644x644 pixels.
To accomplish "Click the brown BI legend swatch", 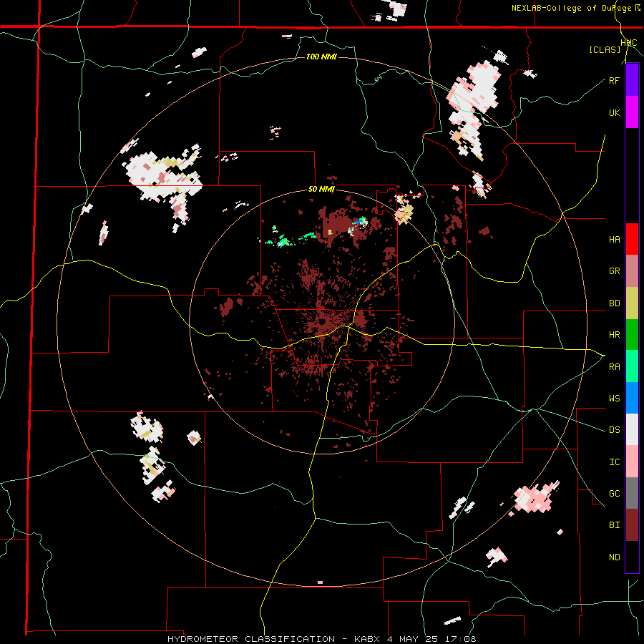I will click(x=632, y=525).
